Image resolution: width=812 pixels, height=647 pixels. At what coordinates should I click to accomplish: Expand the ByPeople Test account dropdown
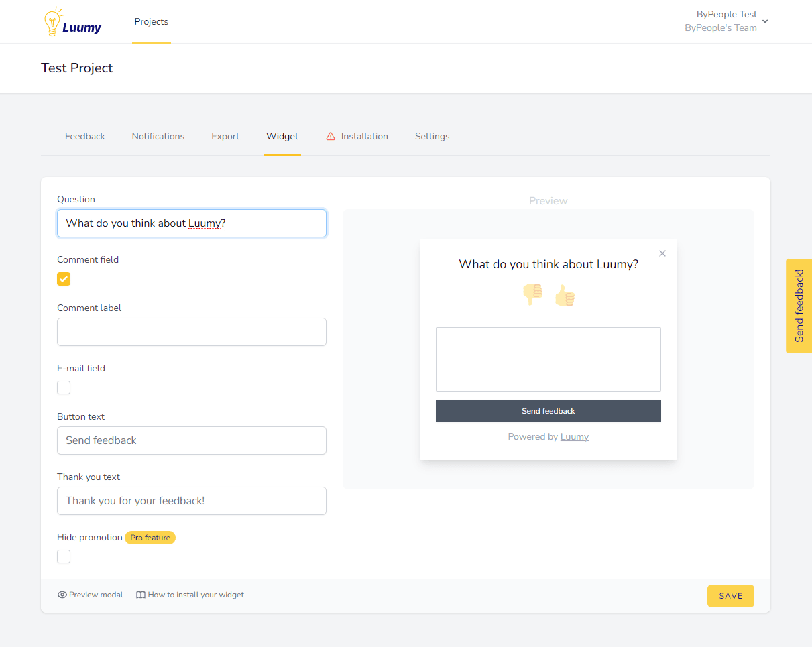point(764,21)
